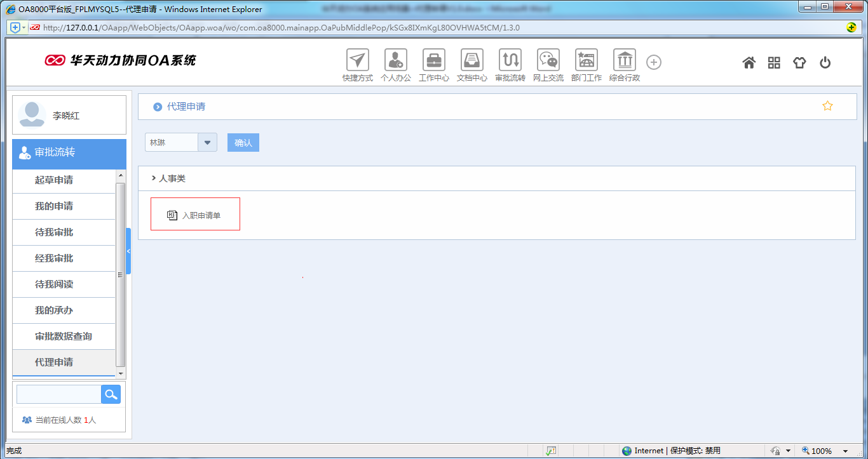The height and width of the screenshot is (459, 868).
Task: Open 综合行政 administration icon
Action: coord(625,60)
